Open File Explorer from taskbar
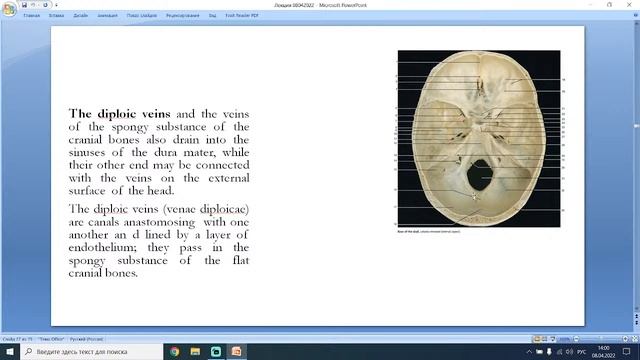 [195, 351]
